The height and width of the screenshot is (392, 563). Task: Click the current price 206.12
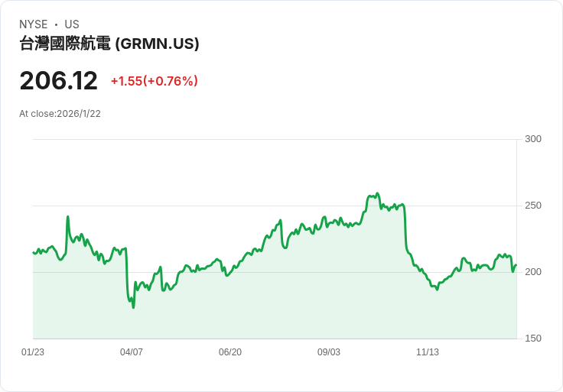tap(59, 81)
